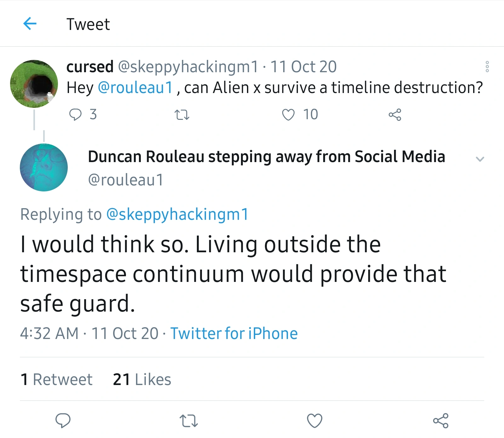
Task: Open cursed's profile picture
Action: pos(34,84)
